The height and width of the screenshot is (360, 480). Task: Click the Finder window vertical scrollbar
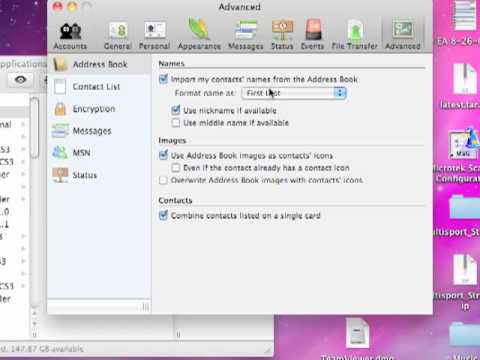(x=34, y=128)
